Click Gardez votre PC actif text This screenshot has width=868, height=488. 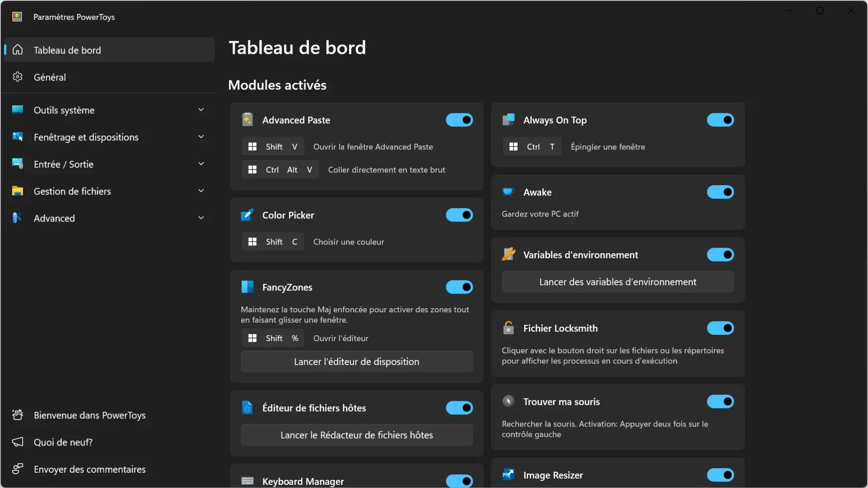point(540,214)
